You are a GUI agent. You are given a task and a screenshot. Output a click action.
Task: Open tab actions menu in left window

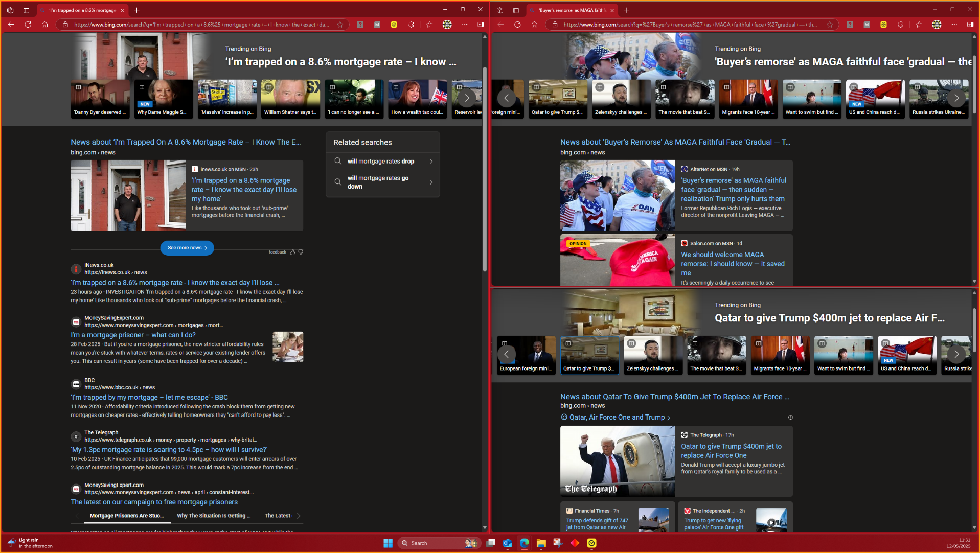tap(27, 10)
